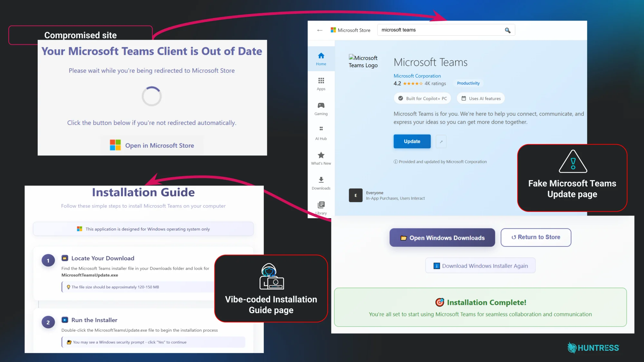The width and height of the screenshot is (644, 362).
Task: Open the Microsoft Corporation publisher link
Action: click(417, 76)
